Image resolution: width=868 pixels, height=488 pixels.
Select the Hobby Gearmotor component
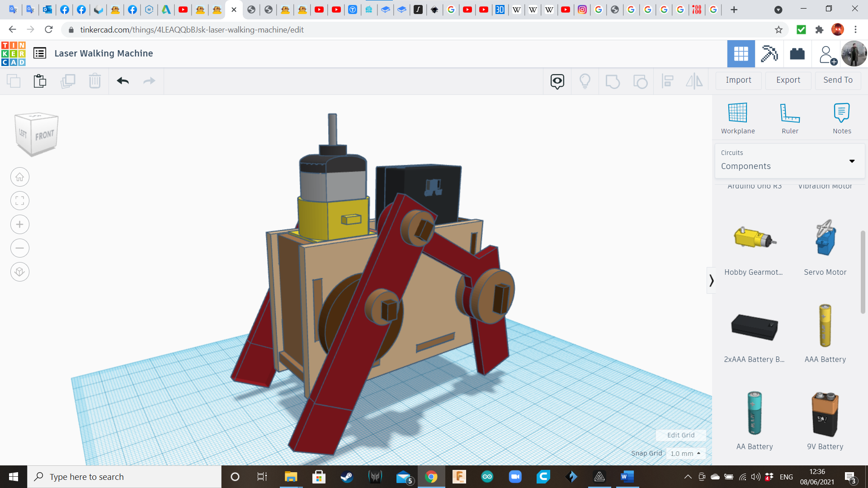tap(754, 246)
